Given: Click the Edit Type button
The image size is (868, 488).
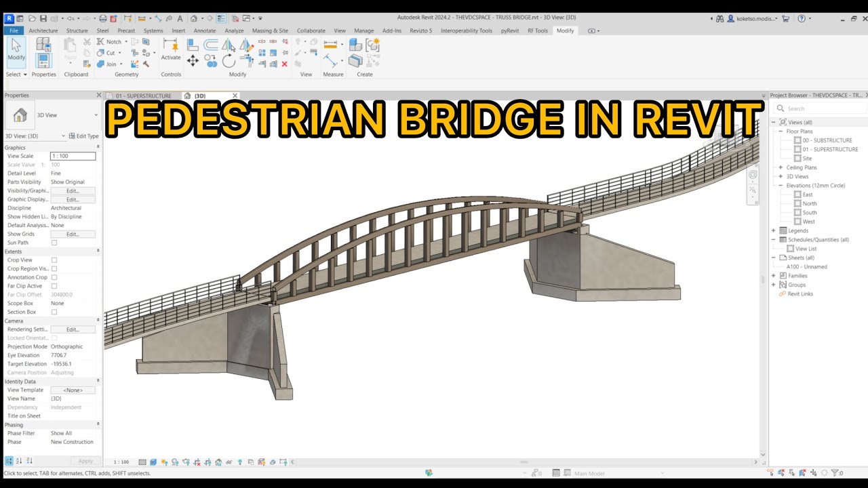Looking at the screenshot, I should (84, 136).
